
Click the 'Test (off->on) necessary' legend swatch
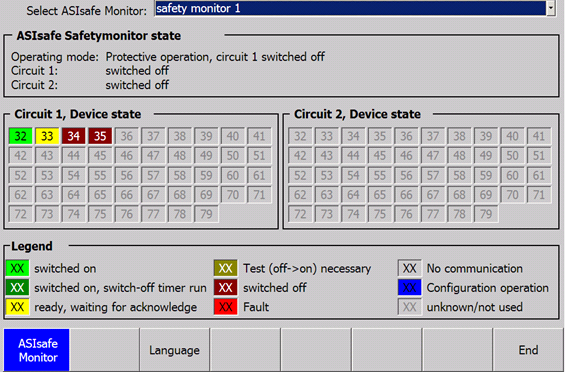tap(226, 268)
